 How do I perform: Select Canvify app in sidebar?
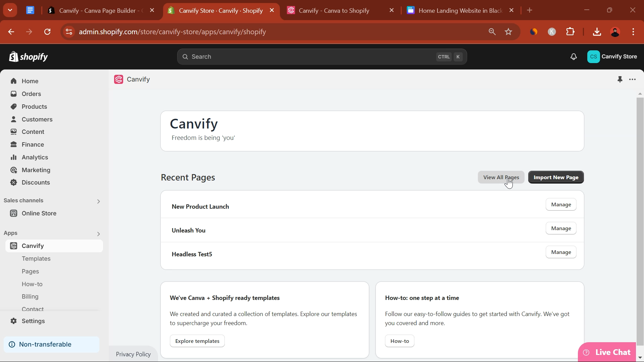(x=54, y=246)
